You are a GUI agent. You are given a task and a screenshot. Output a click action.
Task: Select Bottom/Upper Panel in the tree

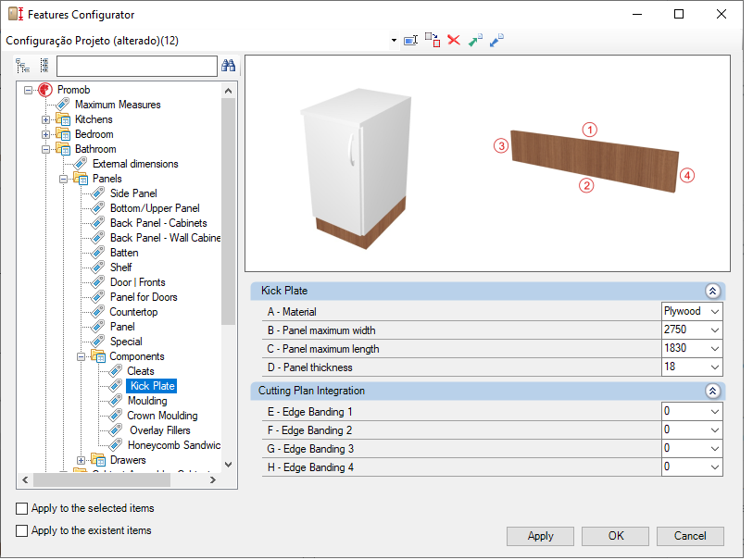click(155, 208)
